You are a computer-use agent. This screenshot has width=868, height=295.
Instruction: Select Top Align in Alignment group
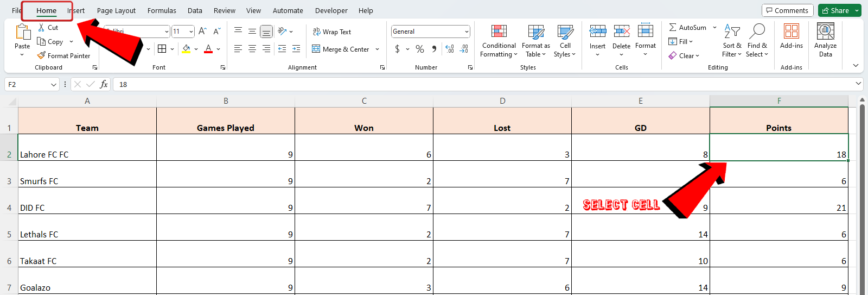pos(238,32)
